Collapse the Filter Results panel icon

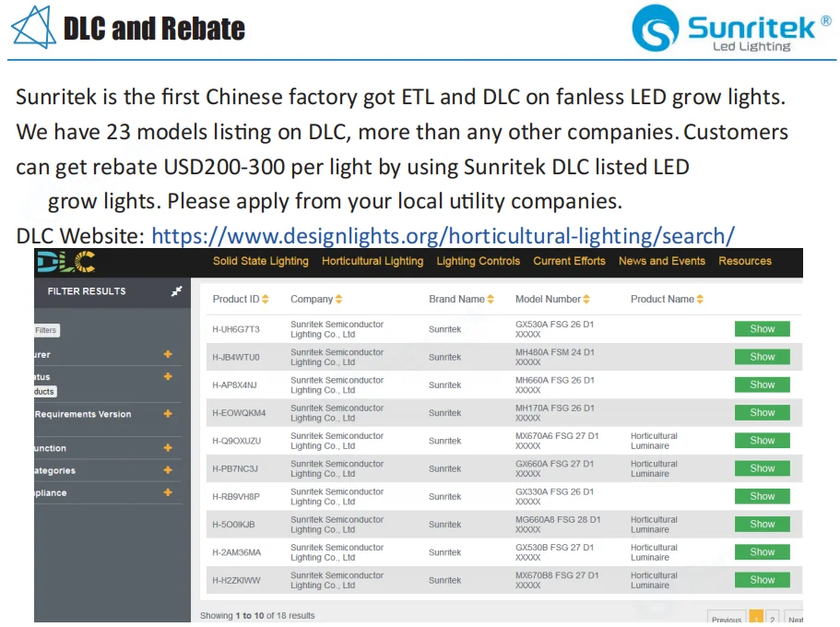176,291
